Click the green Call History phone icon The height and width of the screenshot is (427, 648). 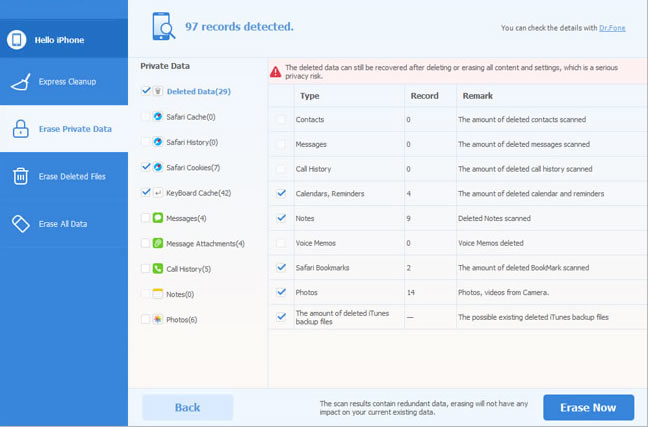coord(158,269)
